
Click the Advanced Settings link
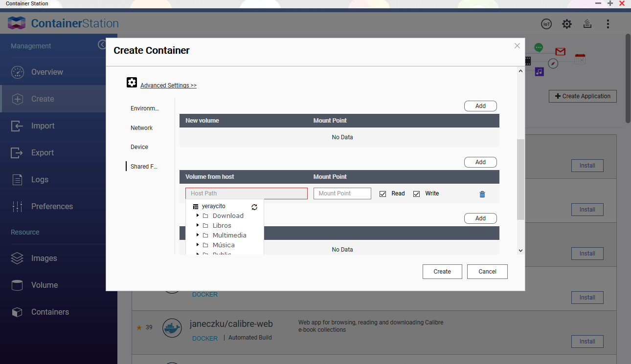pyautogui.click(x=168, y=86)
